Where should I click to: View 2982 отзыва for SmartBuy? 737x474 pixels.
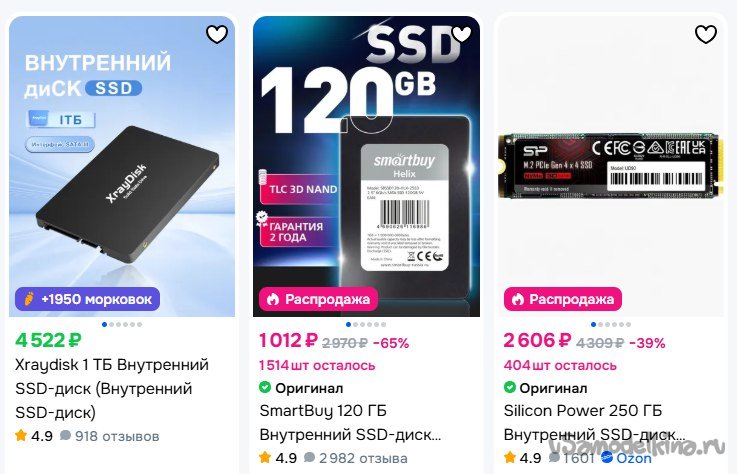(x=356, y=458)
